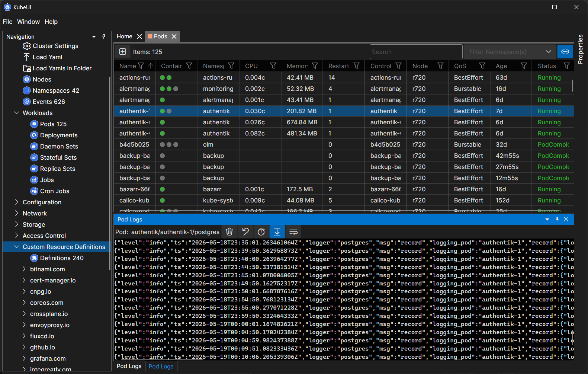Screen dimensions: 588x374
Task: Click the Stateful Sets icon
Action: [34, 157]
